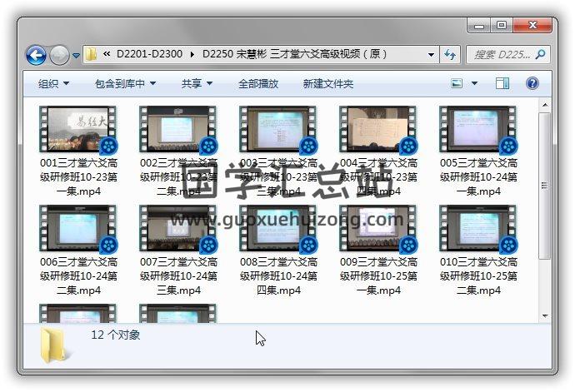The width and height of the screenshot is (575, 392).
Task: Toggle the preview pane icon
Action: click(502, 83)
